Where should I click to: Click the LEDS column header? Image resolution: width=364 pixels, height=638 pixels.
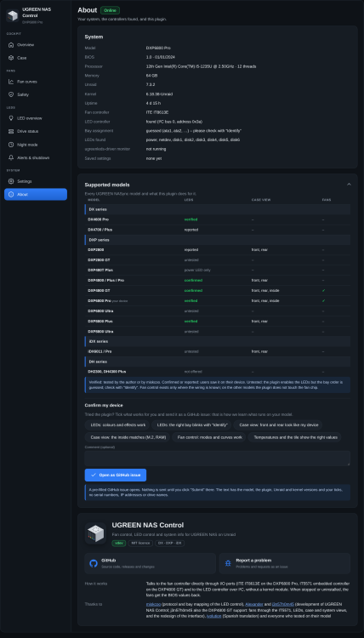point(188,200)
